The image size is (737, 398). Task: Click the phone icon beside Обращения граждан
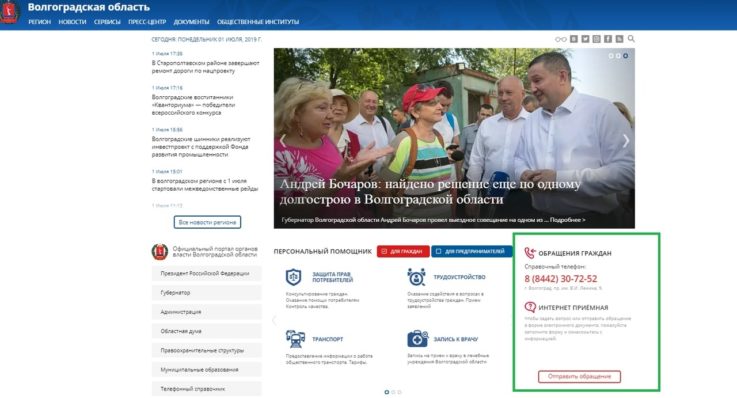(x=530, y=253)
